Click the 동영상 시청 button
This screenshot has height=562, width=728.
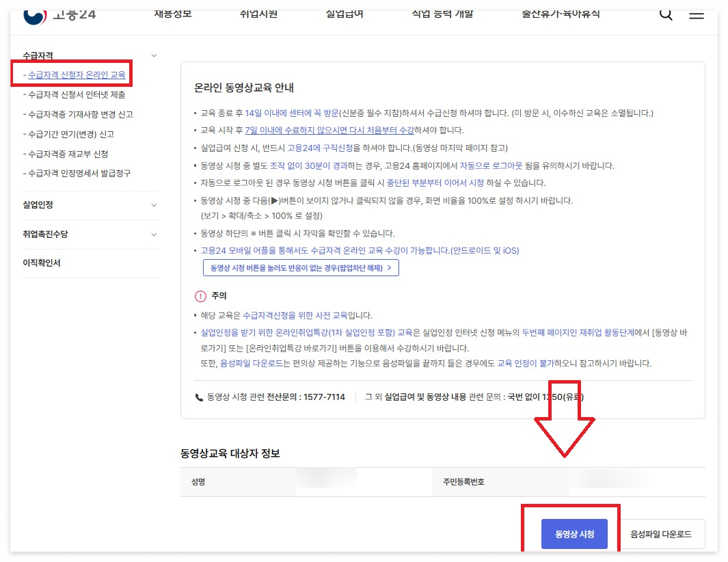[575, 534]
